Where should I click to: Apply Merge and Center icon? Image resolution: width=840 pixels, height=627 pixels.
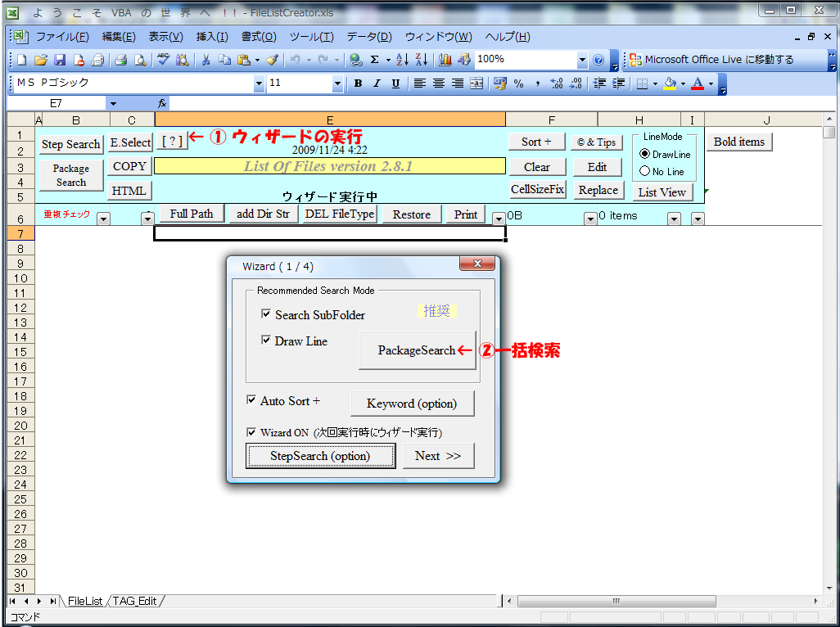tap(476, 83)
